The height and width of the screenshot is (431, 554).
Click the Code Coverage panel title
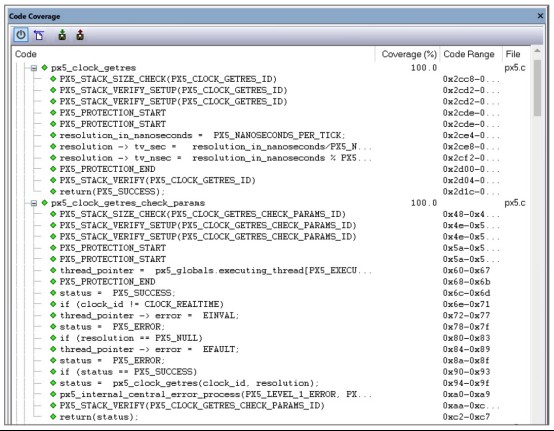pyautogui.click(x=34, y=16)
